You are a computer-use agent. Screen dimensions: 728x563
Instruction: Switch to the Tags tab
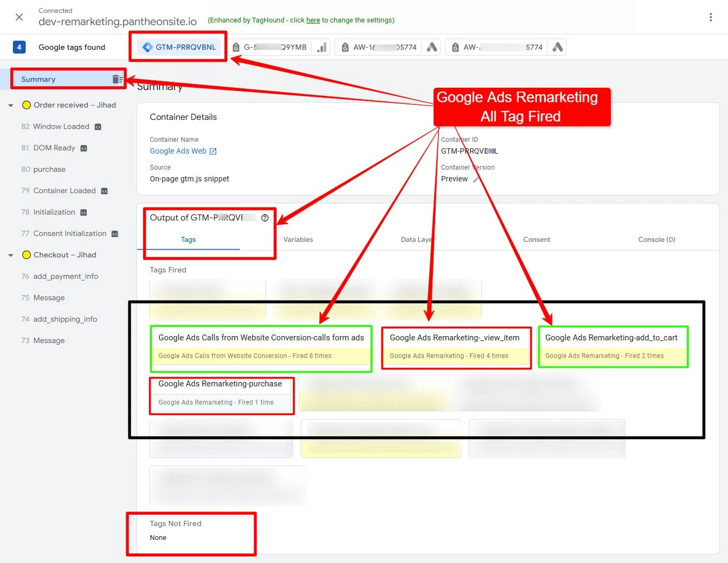[x=188, y=239]
